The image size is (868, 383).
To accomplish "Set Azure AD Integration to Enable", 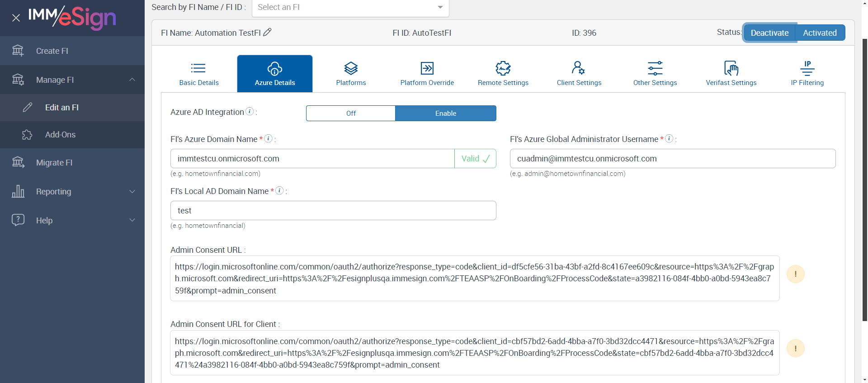I will [x=446, y=113].
